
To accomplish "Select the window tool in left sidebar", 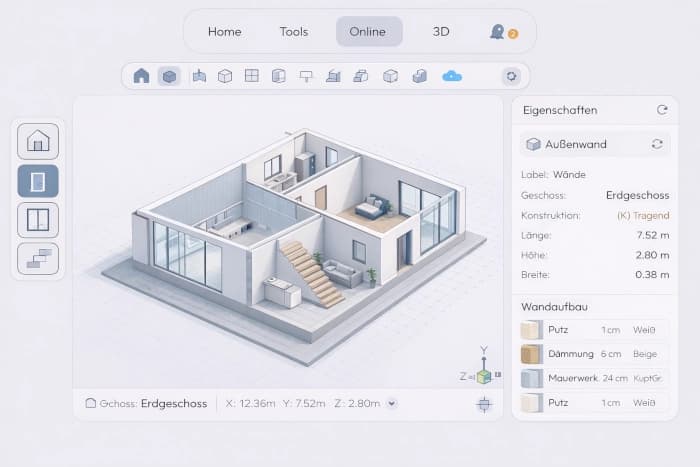I will 38,219.
